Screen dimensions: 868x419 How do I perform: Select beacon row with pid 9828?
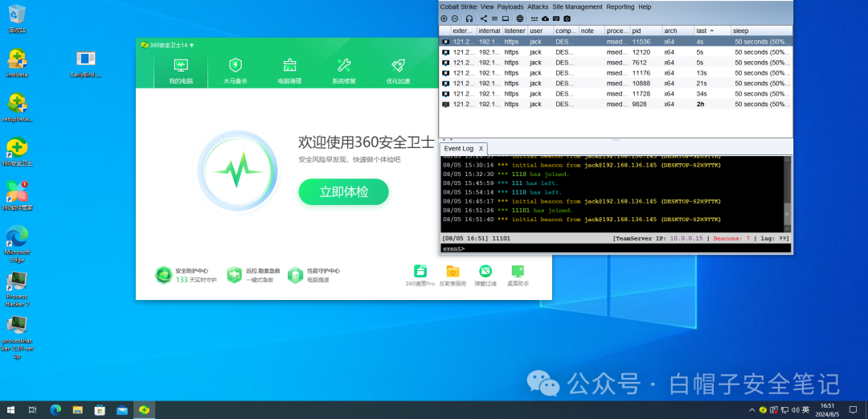(616, 105)
